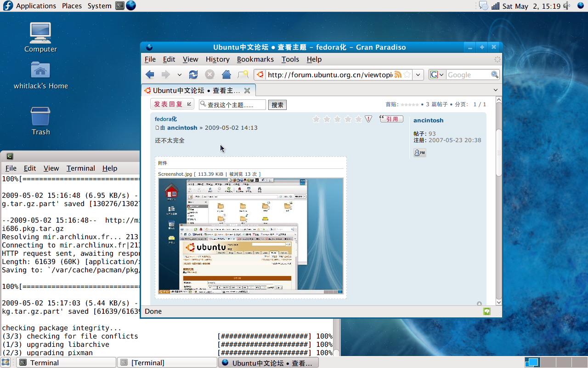Click the scroll-to-top arrow icon in post
The width and height of the screenshot is (588, 368).
pyautogui.click(x=479, y=304)
